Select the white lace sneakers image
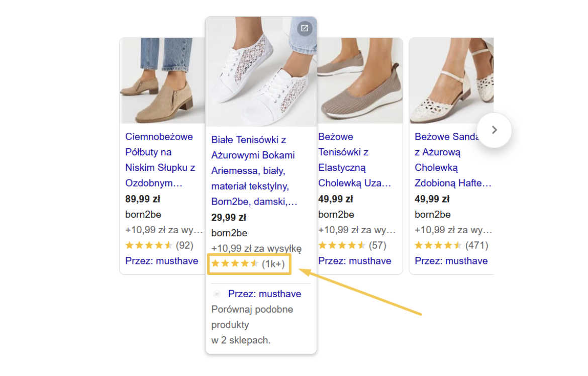The width and height of the screenshot is (588, 376). coord(261,71)
